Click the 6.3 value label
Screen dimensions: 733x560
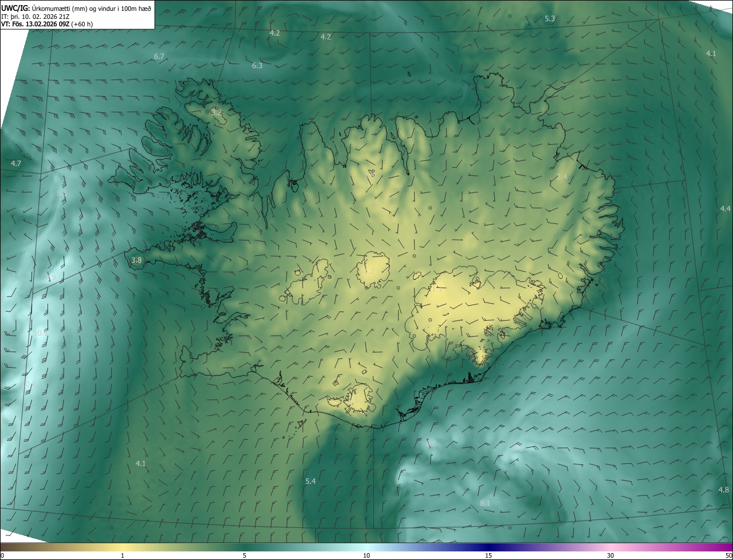tap(257, 65)
